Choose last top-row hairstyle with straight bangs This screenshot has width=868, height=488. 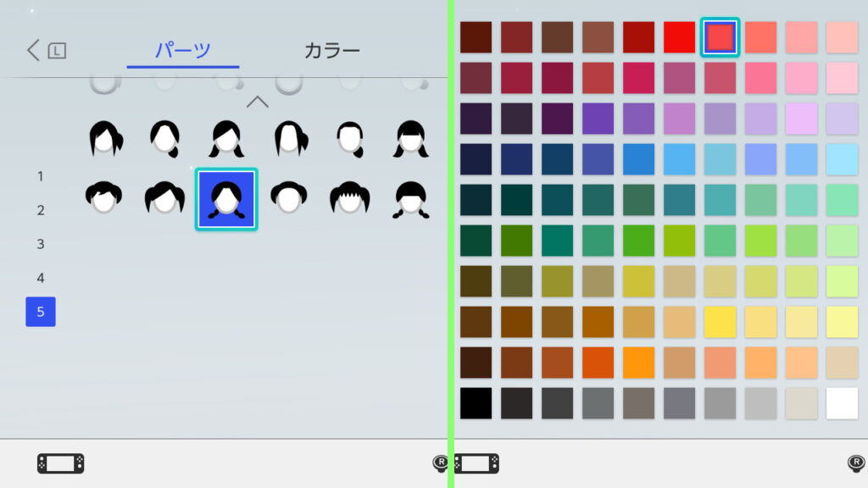click(x=411, y=138)
